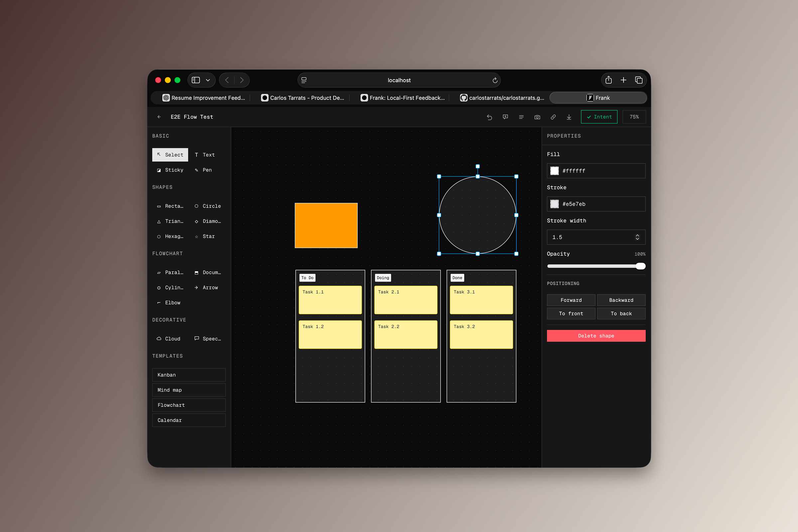Click the download export icon
This screenshot has width=798, height=532.
[x=569, y=117]
